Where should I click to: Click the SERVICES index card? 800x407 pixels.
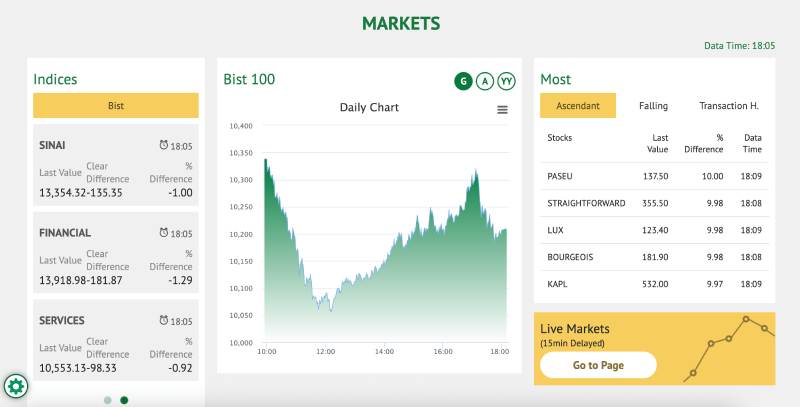116,340
